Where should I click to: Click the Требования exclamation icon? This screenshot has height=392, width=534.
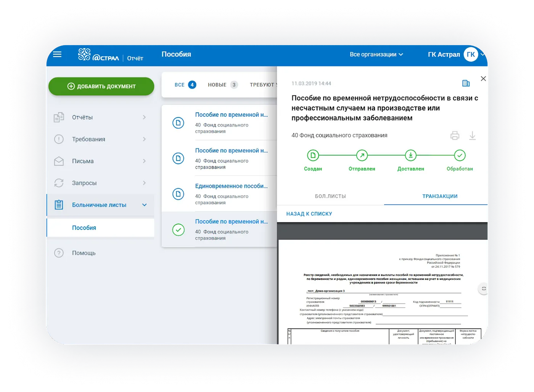[59, 139]
